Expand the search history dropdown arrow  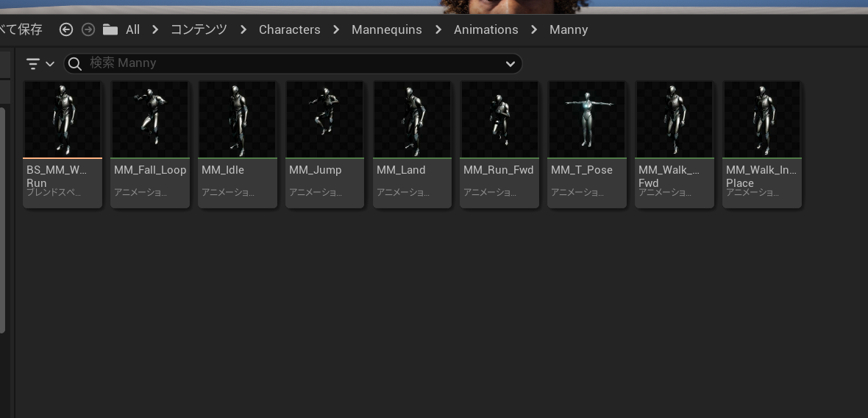pyautogui.click(x=510, y=63)
